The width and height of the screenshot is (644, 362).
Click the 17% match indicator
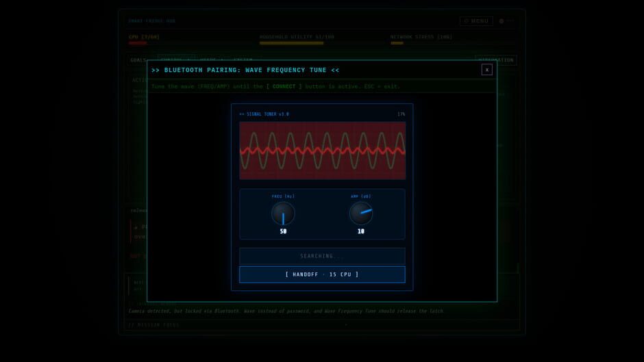click(x=401, y=114)
